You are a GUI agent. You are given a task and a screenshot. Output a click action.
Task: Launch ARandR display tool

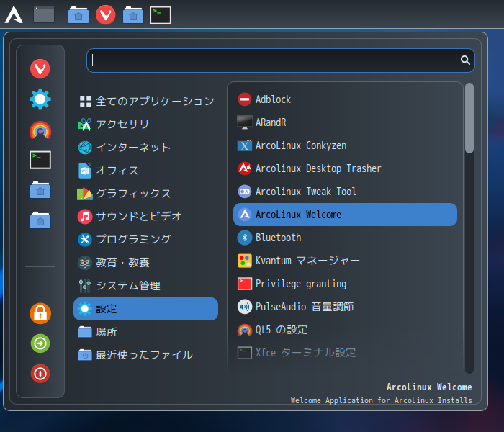tap(345, 122)
